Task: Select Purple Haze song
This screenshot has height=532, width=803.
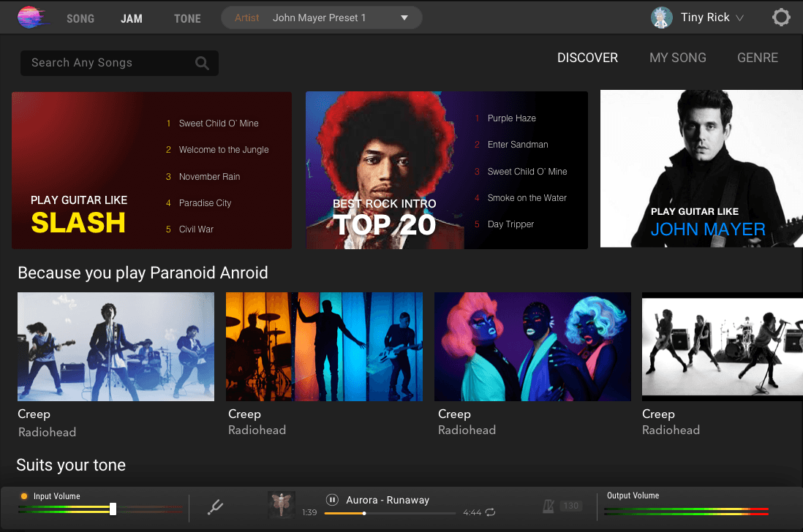Action: pyautogui.click(x=512, y=118)
